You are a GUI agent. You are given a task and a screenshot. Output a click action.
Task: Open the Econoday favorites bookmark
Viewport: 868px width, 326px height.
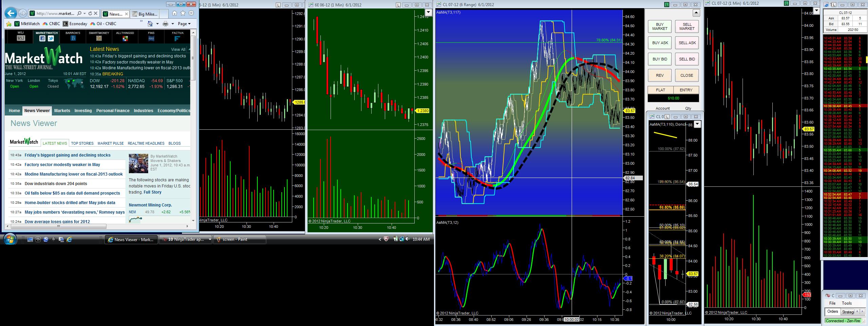(75, 24)
